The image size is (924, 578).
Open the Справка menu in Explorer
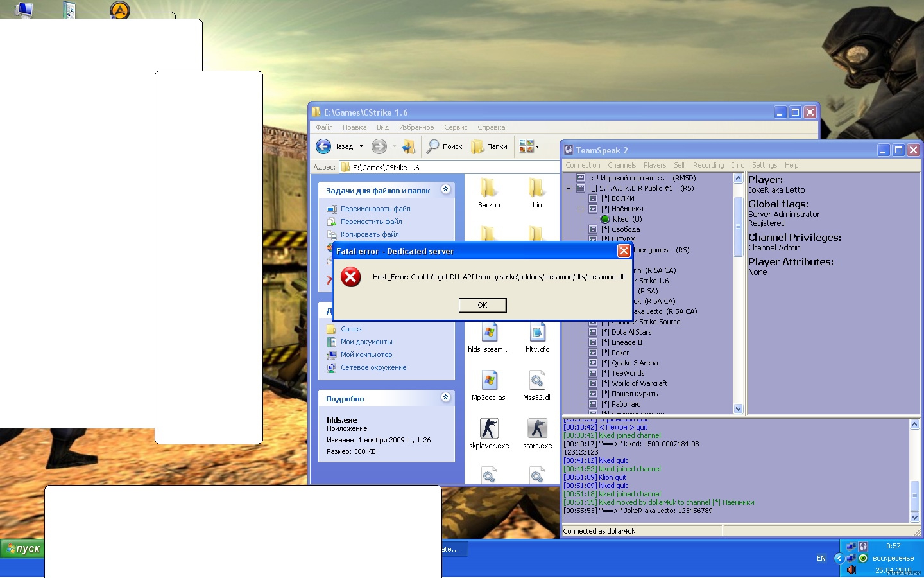click(x=492, y=127)
